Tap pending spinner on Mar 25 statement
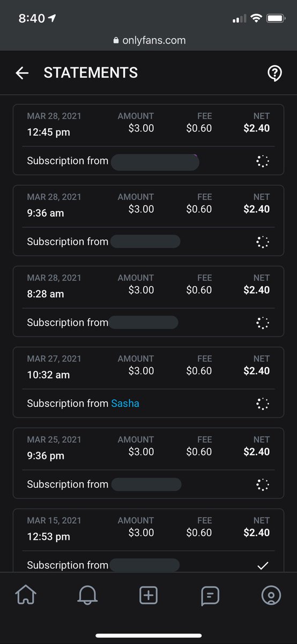Viewport: 297px width, 644px height. 263,485
